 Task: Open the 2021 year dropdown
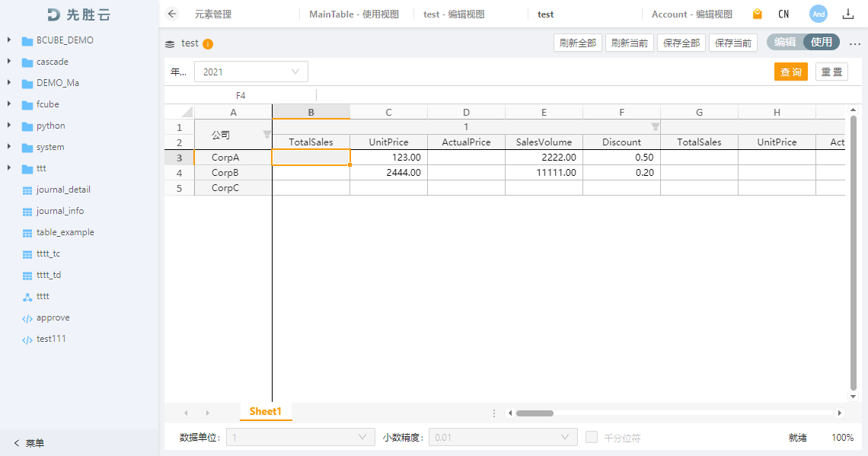(251, 72)
